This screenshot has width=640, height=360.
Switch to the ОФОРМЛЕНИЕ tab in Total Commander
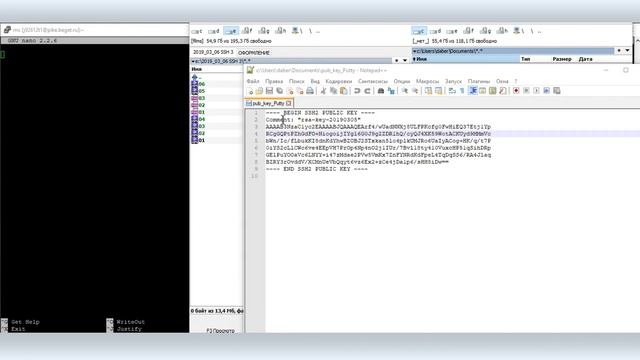[254, 53]
